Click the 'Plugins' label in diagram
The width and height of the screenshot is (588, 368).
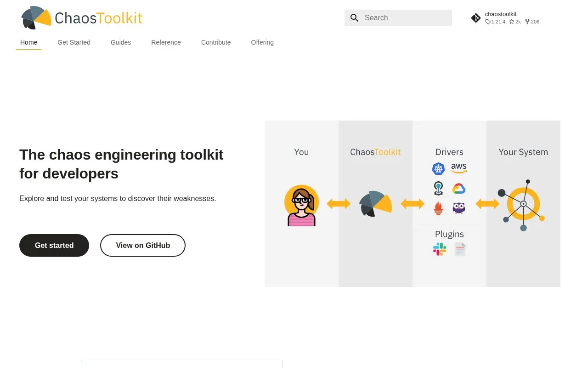click(x=449, y=234)
